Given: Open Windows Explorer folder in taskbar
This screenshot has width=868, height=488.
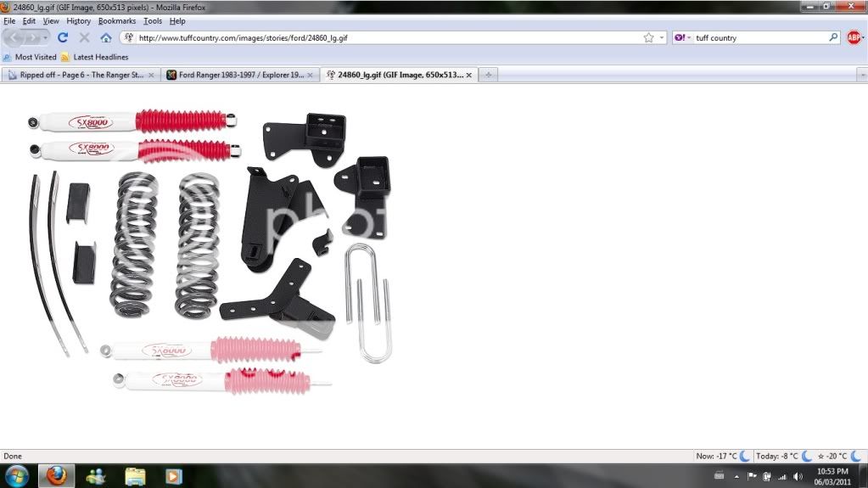Looking at the screenshot, I should coord(135,476).
